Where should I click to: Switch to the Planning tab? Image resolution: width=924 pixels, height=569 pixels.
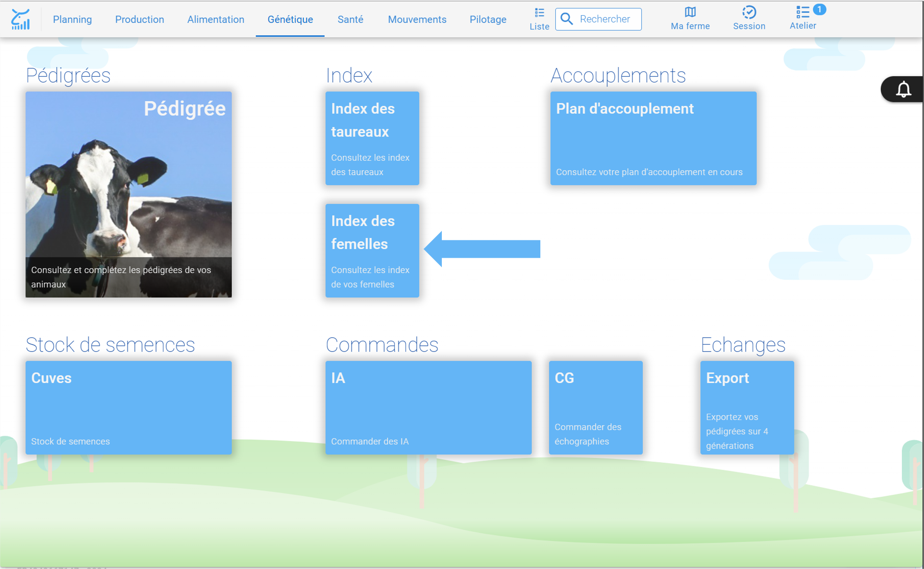[x=73, y=19]
